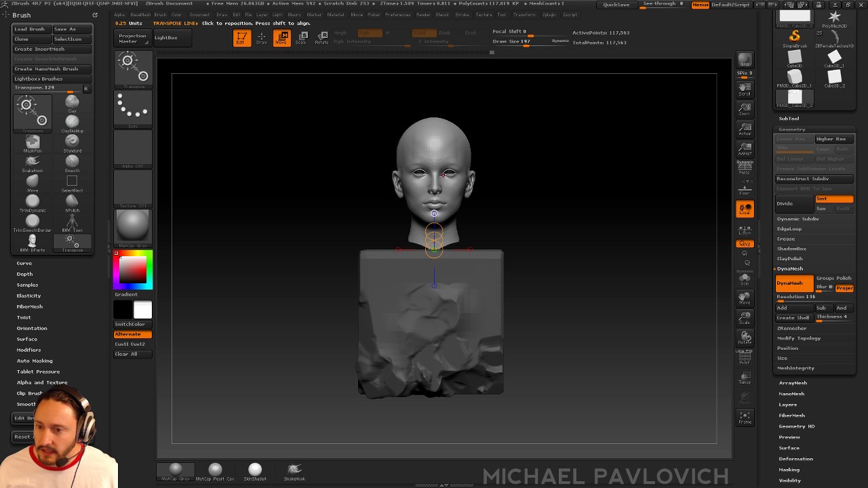The width and height of the screenshot is (868, 488).
Task: Click the Draw mode icon
Action: point(261,38)
